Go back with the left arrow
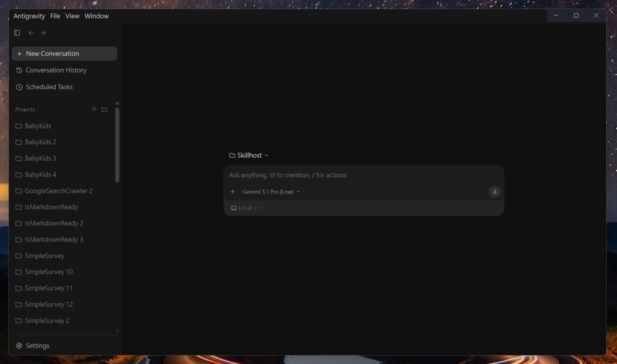Viewport: 617px width, 364px height. pyautogui.click(x=31, y=32)
